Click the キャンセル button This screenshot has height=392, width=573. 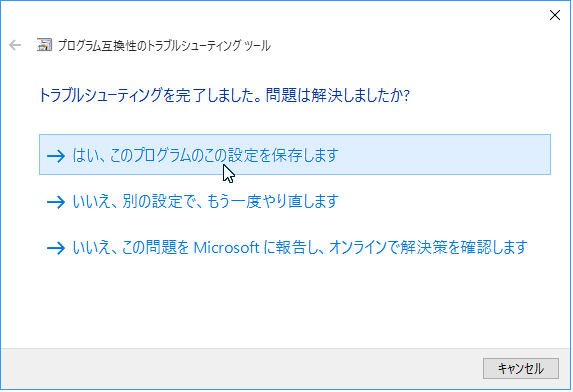tap(521, 368)
